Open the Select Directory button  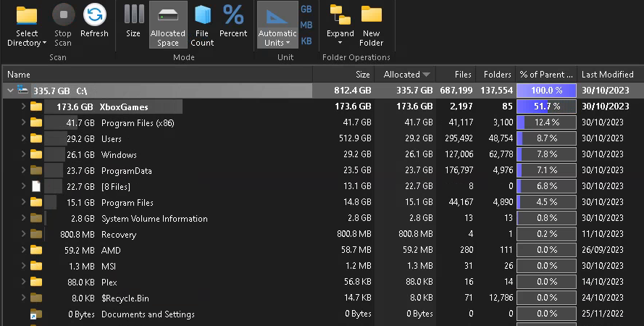27,25
